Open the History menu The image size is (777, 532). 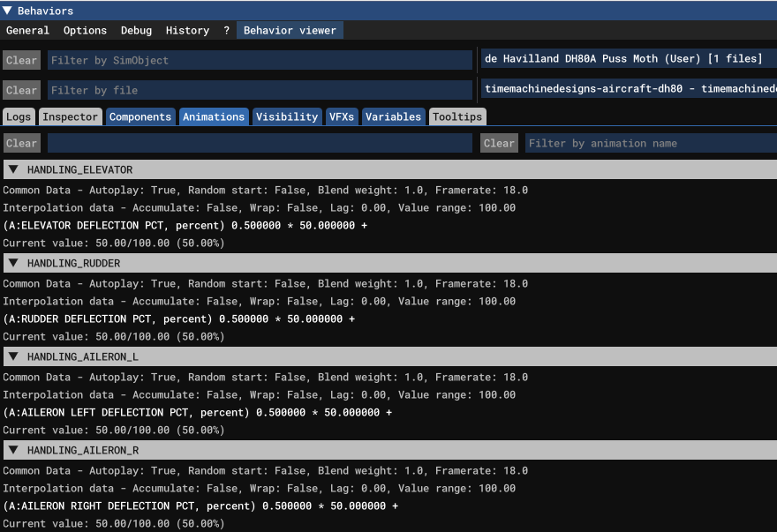[187, 30]
